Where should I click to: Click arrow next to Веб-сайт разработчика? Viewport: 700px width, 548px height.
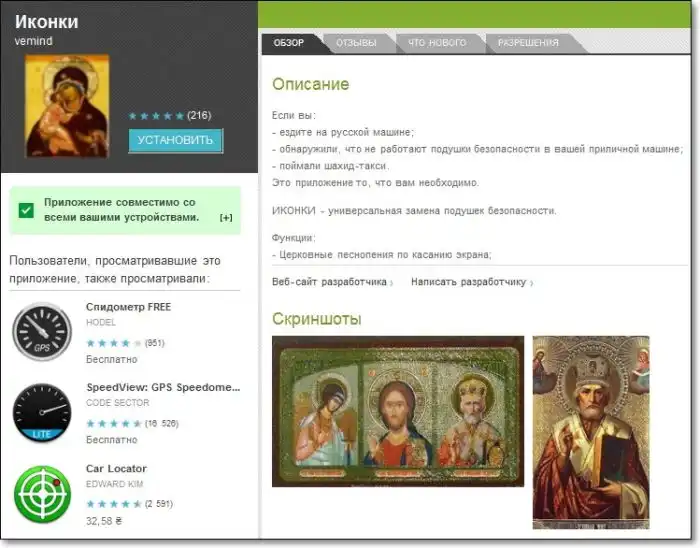point(392,283)
